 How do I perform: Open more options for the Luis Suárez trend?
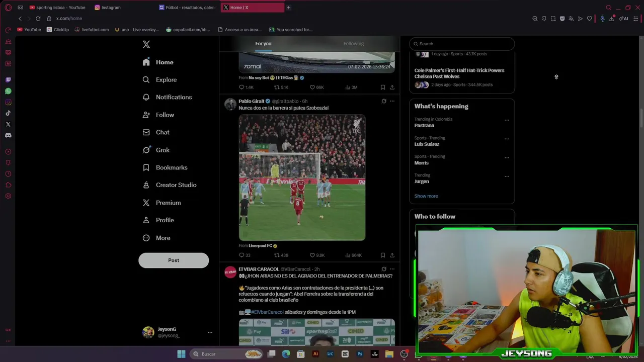pyautogui.click(x=507, y=139)
